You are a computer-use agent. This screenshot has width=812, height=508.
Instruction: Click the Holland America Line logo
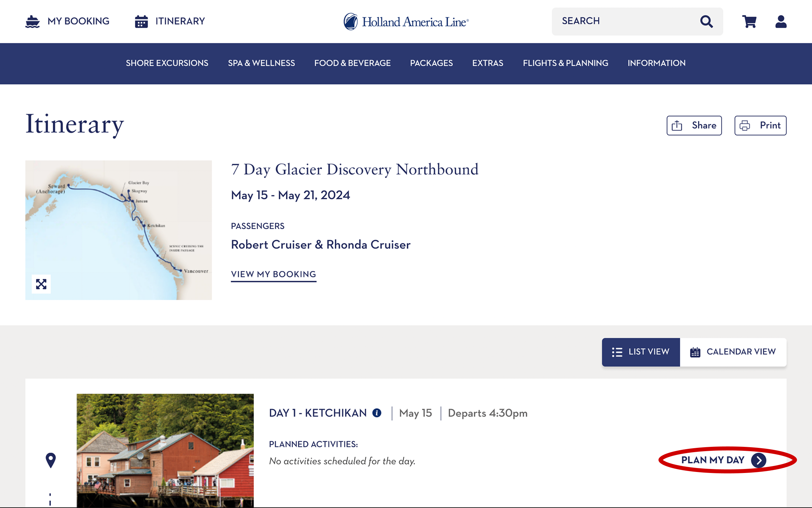pyautogui.click(x=406, y=22)
